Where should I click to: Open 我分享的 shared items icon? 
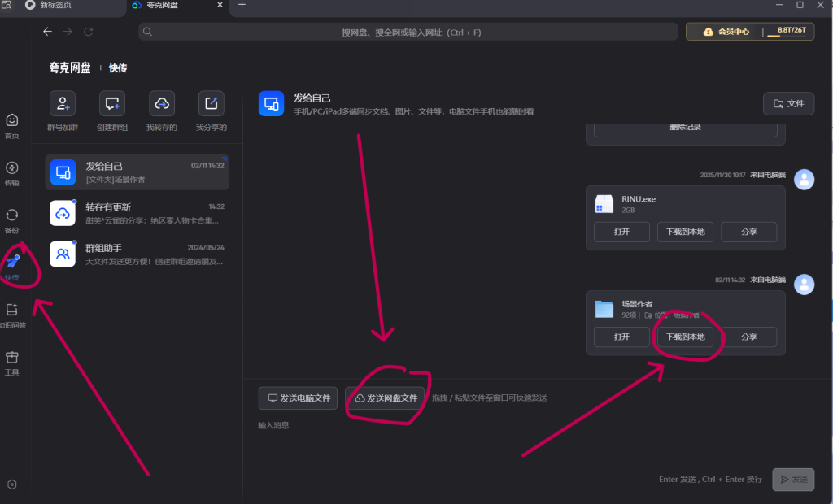tap(212, 104)
